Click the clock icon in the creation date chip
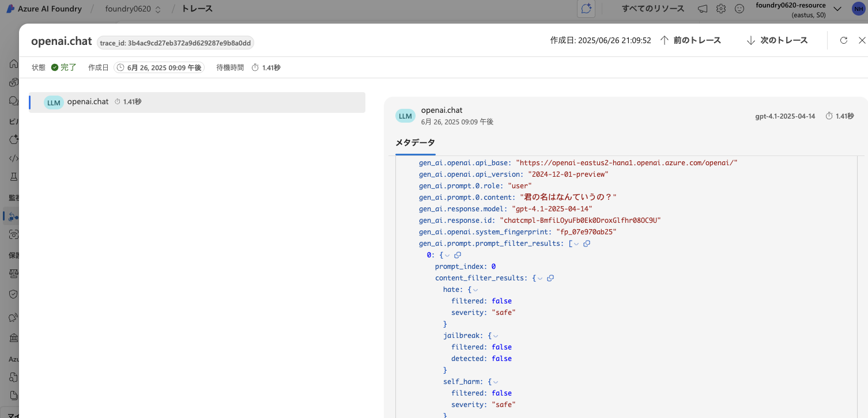 [x=120, y=67]
